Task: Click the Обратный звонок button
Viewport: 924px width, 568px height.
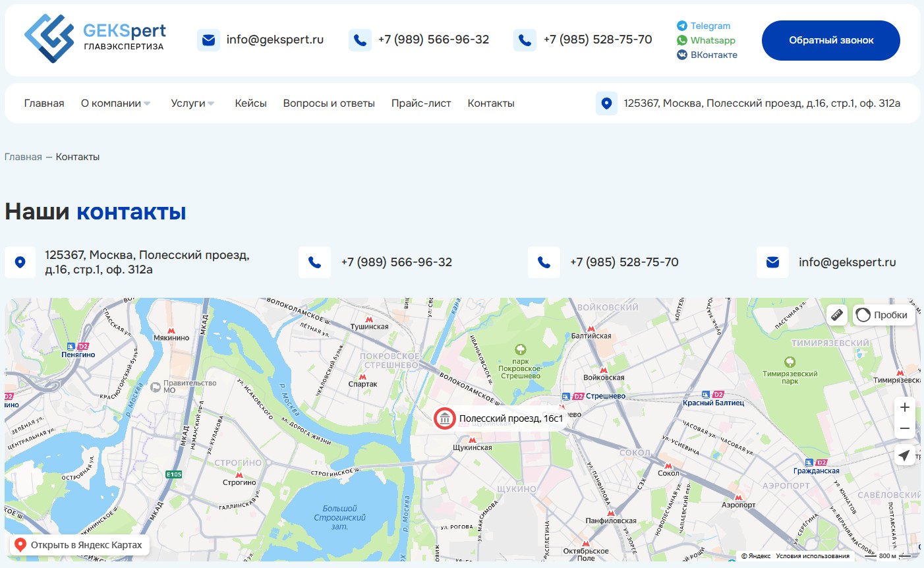Action: [x=831, y=40]
